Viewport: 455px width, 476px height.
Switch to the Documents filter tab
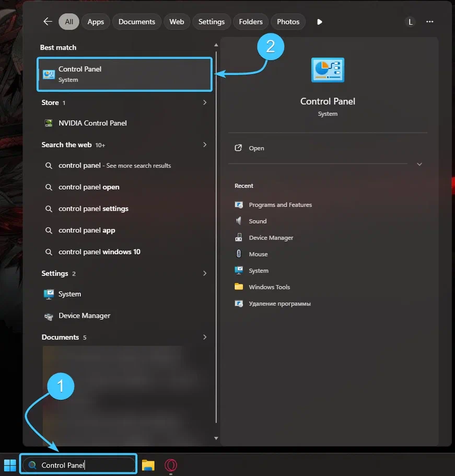(136, 22)
